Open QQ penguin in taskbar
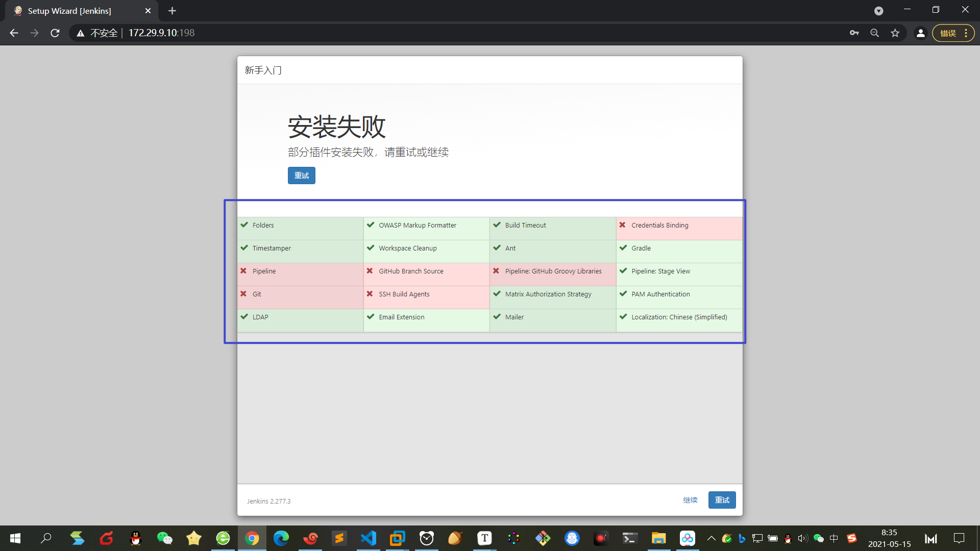The image size is (980, 551). [x=135, y=538]
